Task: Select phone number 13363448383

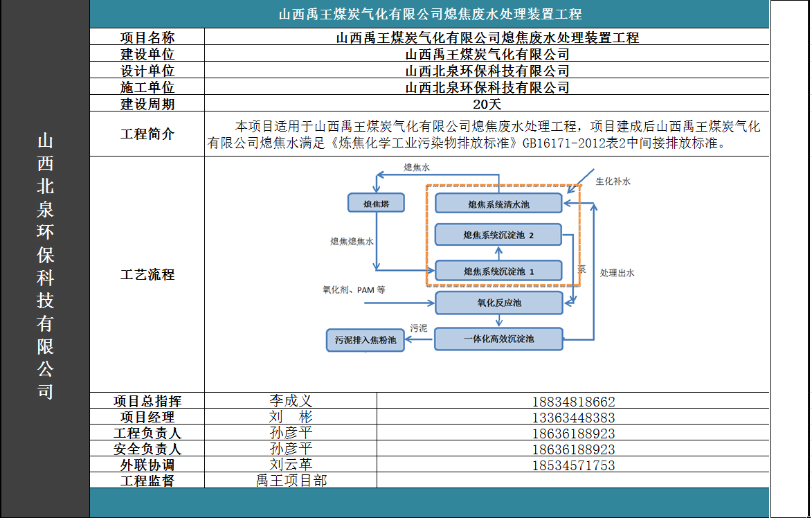Action: pyautogui.click(x=573, y=418)
